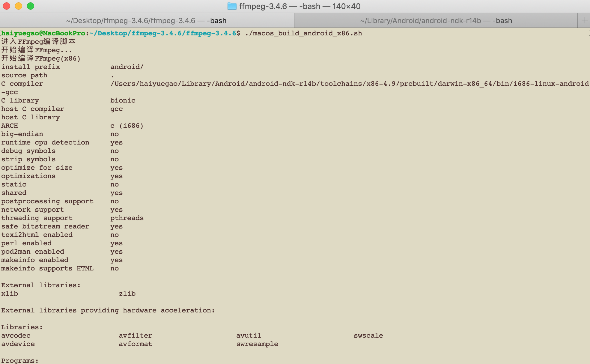Click the 'pthreads' threading value
This screenshot has height=364, width=590.
coord(127,218)
